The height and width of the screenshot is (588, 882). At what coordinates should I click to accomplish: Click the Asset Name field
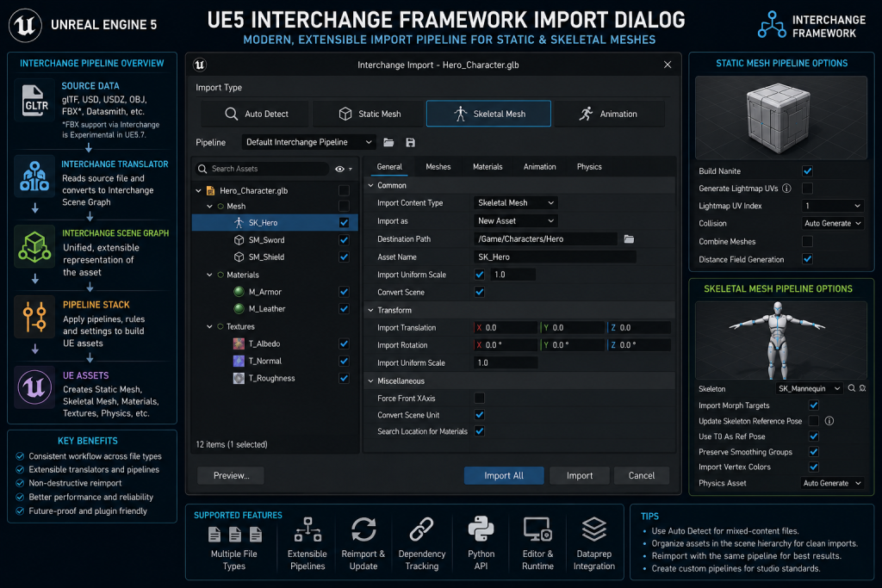click(555, 257)
